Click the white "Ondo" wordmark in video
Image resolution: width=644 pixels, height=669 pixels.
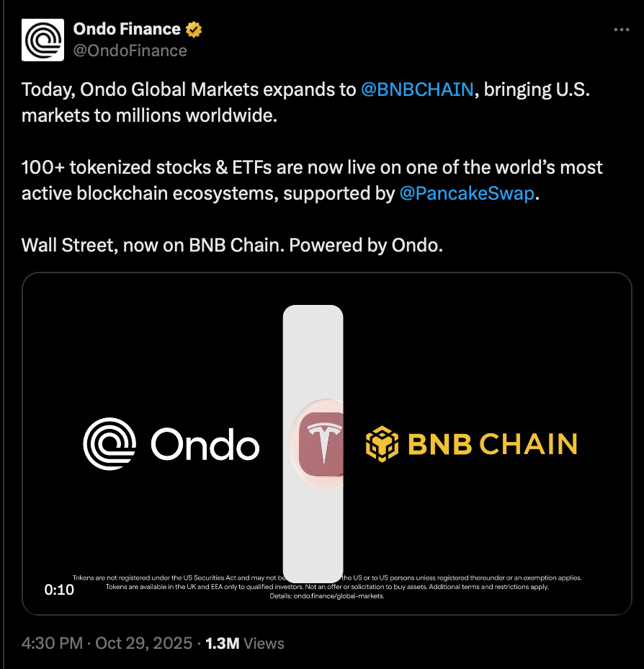pos(205,446)
